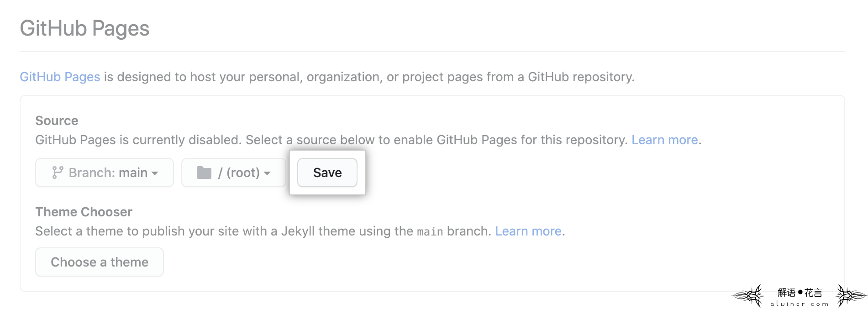Click the Save button
The width and height of the screenshot is (868, 314).
[327, 173]
